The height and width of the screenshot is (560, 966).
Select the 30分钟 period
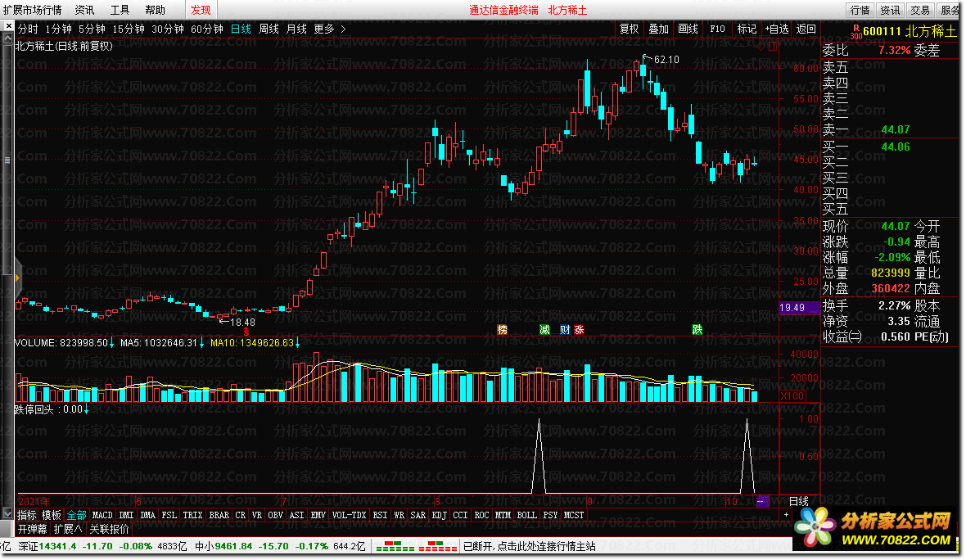click(x=168, y=29)
